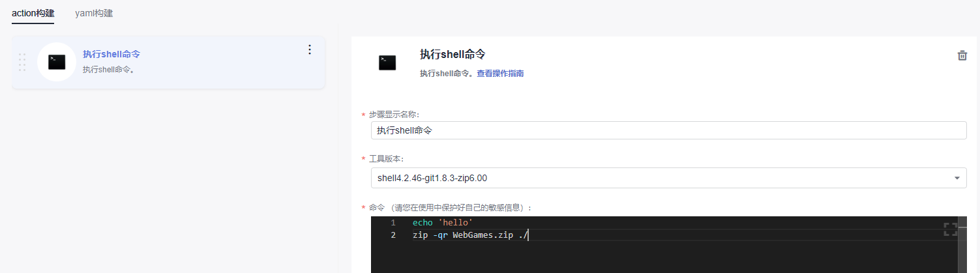Expand code editor with fullscreen icon
The width and height of the screenshot is (980, 273).
951,229
